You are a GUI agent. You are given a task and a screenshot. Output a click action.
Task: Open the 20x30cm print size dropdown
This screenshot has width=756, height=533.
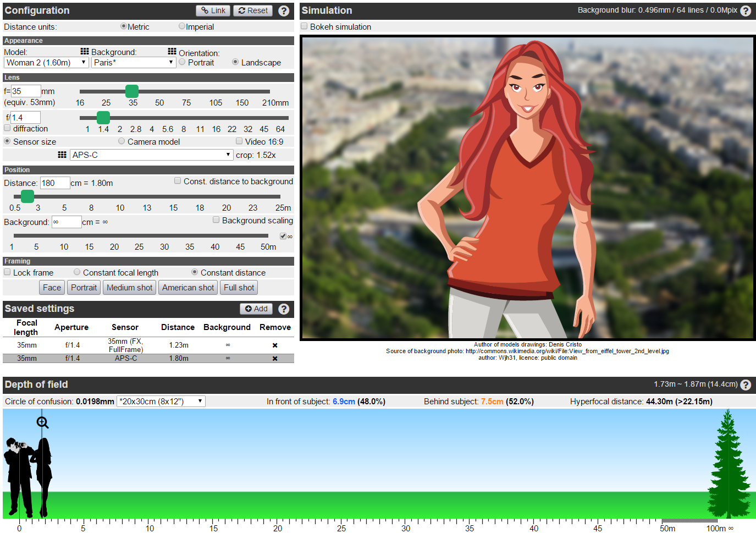161,402
